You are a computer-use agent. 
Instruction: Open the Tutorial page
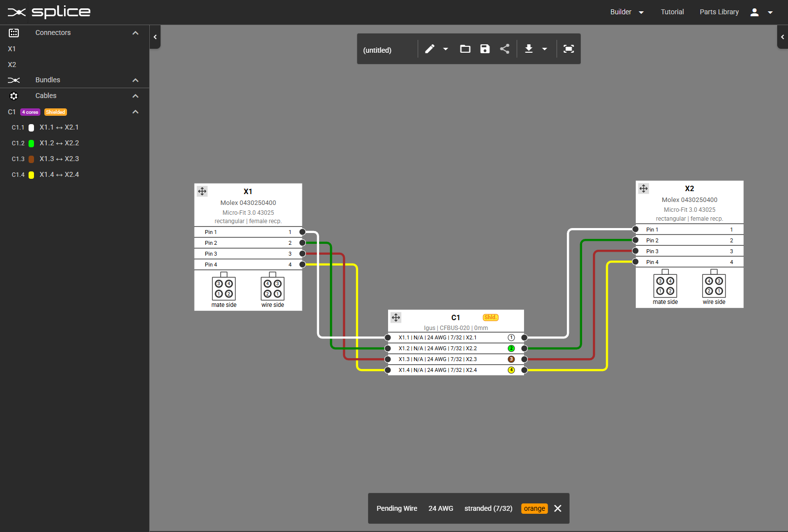click(x=672, y=12)
